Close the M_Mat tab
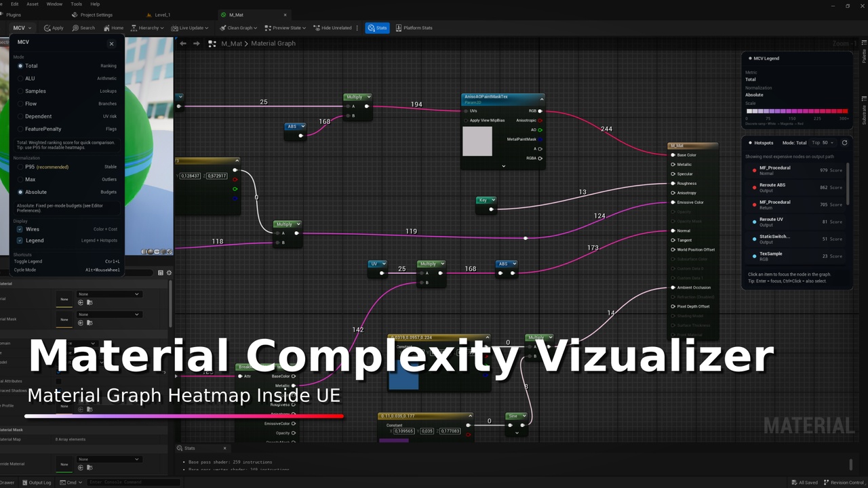This screenshot has height=488, width=868. pos(285,14)
